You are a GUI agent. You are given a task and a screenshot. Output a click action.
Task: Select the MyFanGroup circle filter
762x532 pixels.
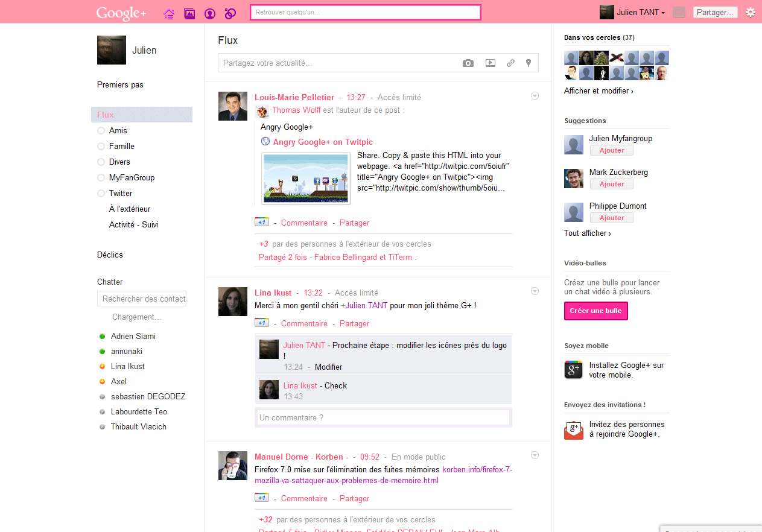(x=126, y=177)
